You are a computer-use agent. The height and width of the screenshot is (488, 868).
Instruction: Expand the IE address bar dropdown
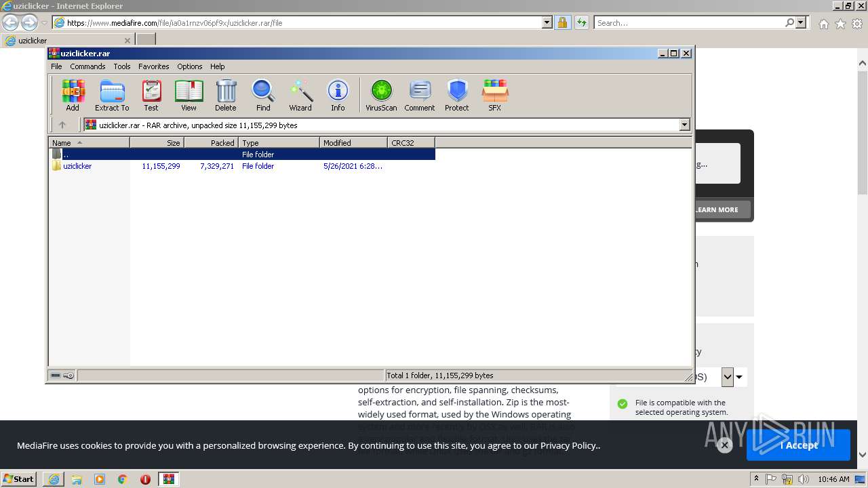coord(547,22)
